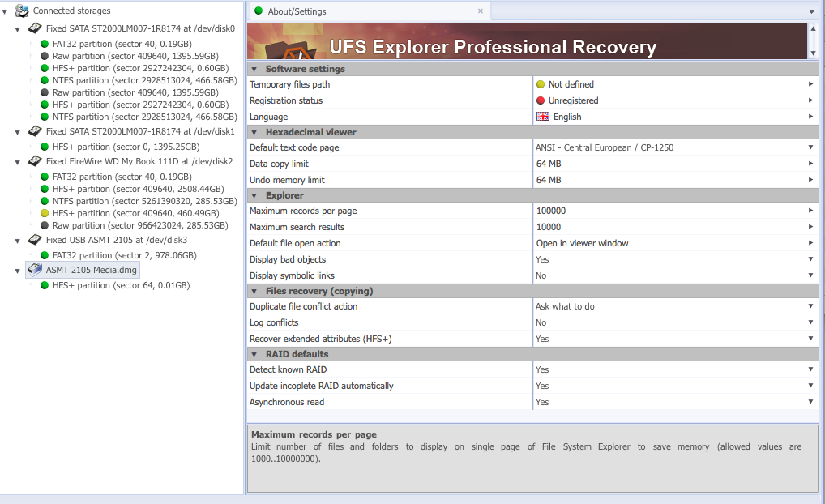Select the Maximum records per page value 100000
Viewport: 825px width, 504px height.
coord(551,211)
